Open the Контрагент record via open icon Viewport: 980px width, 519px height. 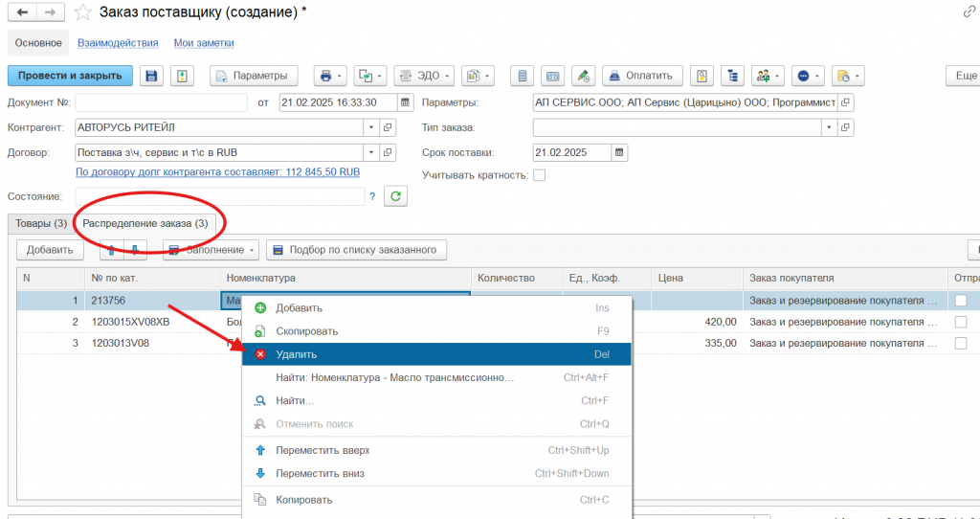(x=388, y=127)
